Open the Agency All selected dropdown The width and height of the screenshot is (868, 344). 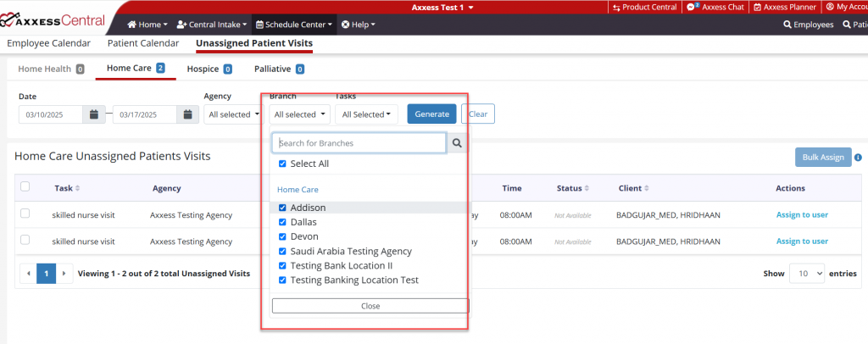pyautogui.click(x=234, y=114)
